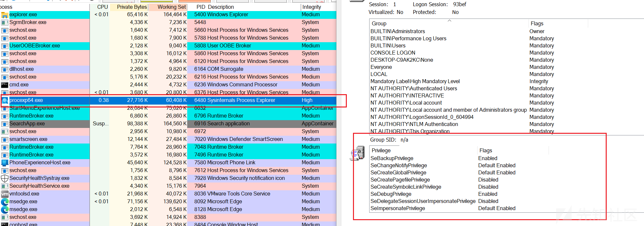
Task: Click the icon of svchost.exe PID 5860
Action: click(x=5, y=54)
